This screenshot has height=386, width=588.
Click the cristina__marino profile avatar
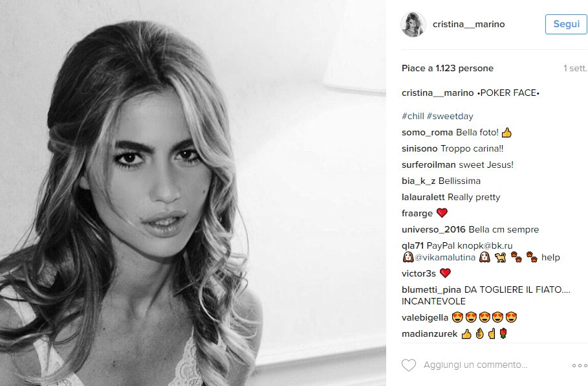(413, 25)
